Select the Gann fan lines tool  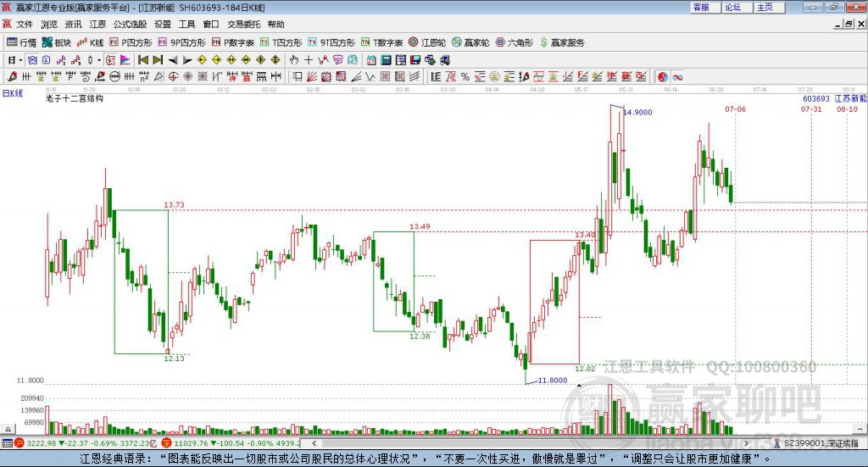312,76
